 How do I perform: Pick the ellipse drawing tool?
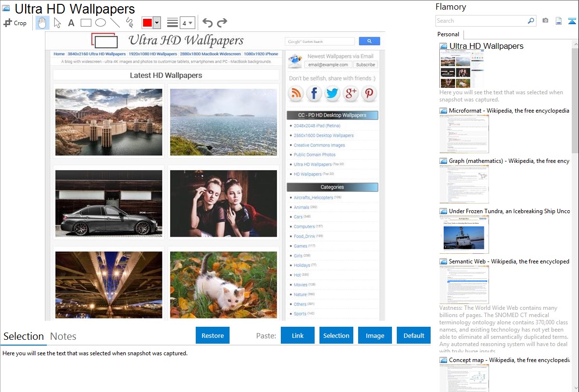pos(101,23)
